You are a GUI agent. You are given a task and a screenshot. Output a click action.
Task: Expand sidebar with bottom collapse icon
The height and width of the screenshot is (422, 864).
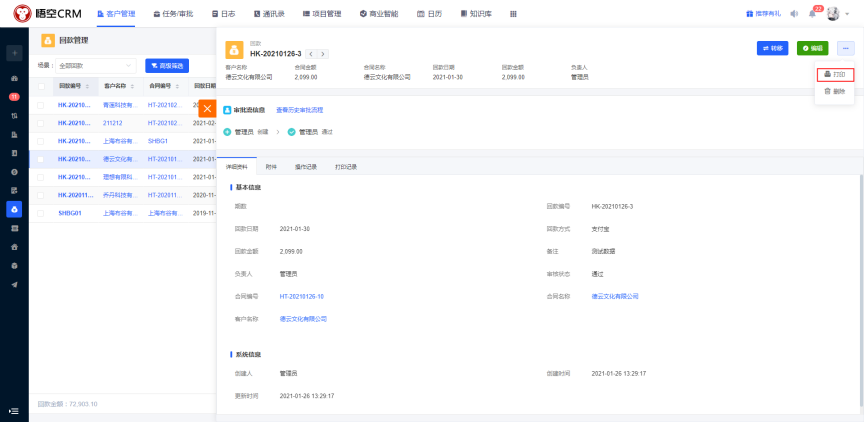[x=14, y=410]
